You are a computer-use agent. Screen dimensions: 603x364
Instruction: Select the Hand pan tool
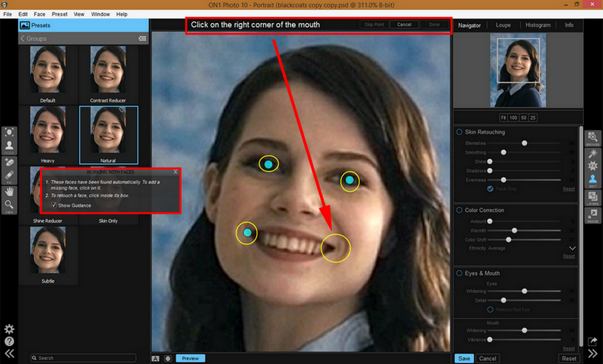10,190
